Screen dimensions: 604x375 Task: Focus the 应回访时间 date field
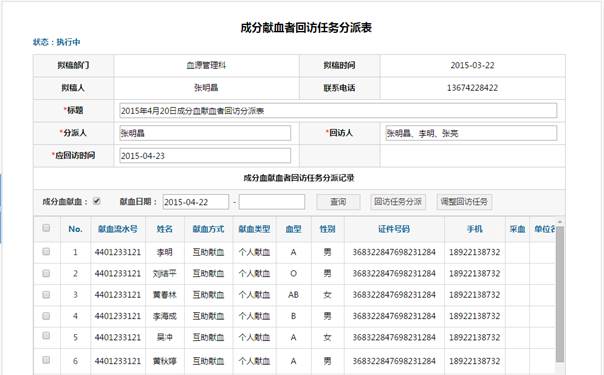[x=205, y=156]
